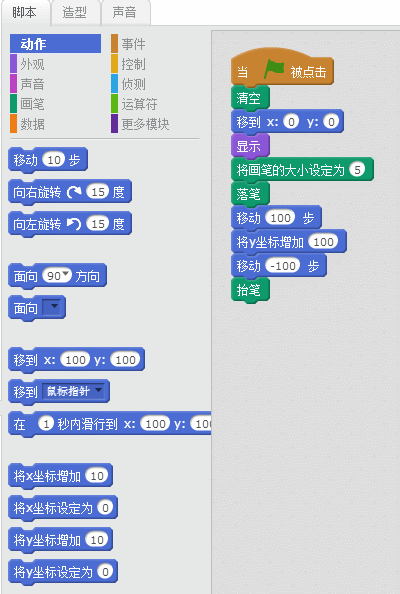The height and width of the screenshot is (594, 400).
Task: Click the purple 外观 color swatch
Action: (x=13, y=64)
